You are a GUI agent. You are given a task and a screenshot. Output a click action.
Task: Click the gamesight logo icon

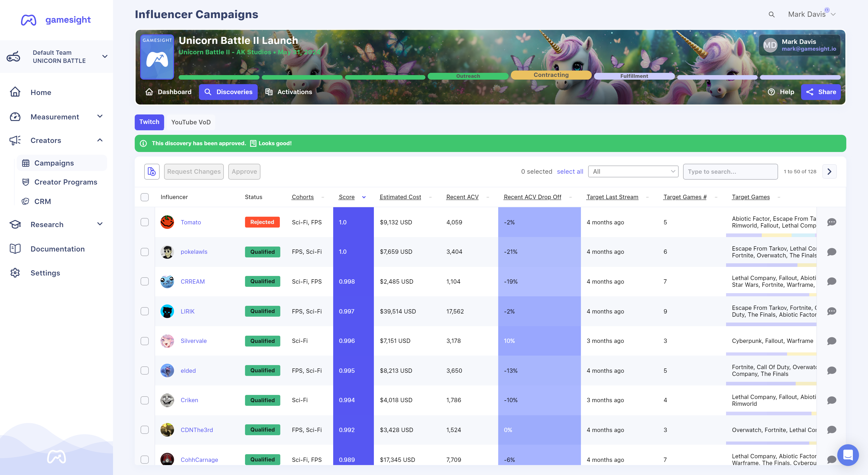[29, 20]
